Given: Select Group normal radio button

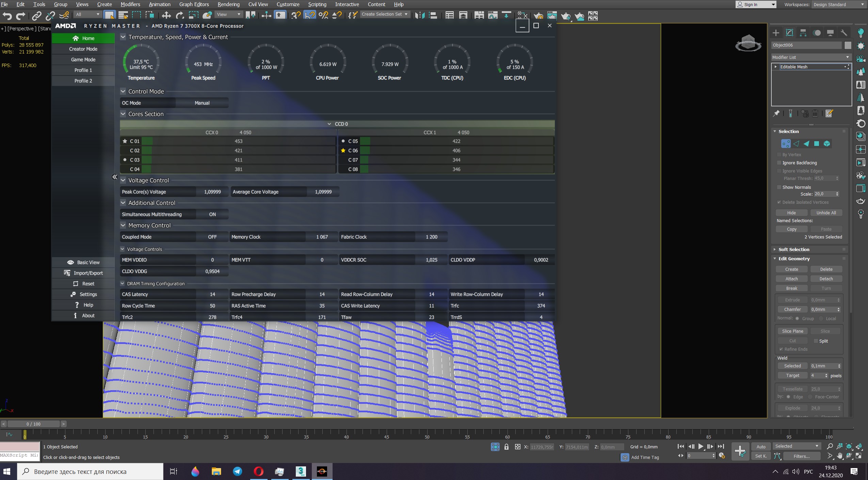Looking at the screenshot, I should [797, 318].
